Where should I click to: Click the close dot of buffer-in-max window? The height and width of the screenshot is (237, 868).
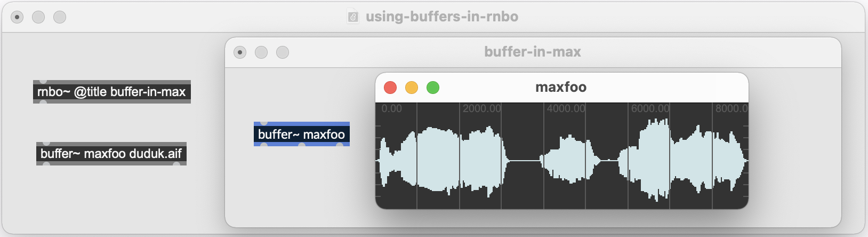coord(240,52)
